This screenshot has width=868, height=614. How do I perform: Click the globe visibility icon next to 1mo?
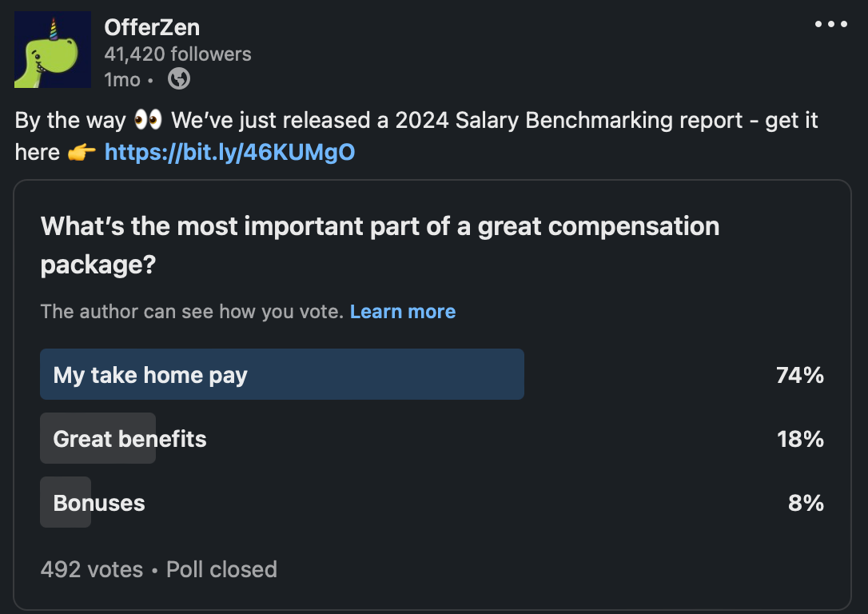179,79
